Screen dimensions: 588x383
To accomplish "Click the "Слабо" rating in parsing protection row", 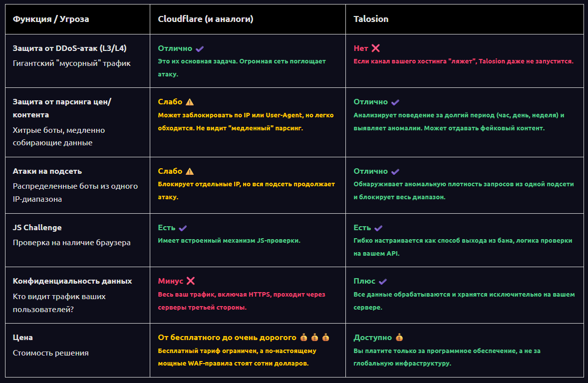I will [170, 102].
